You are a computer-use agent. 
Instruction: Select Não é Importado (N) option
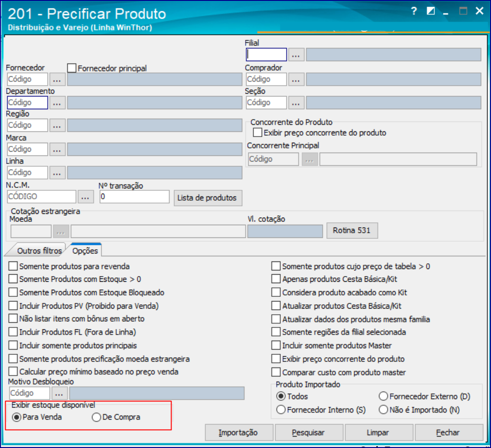point(383,410)
